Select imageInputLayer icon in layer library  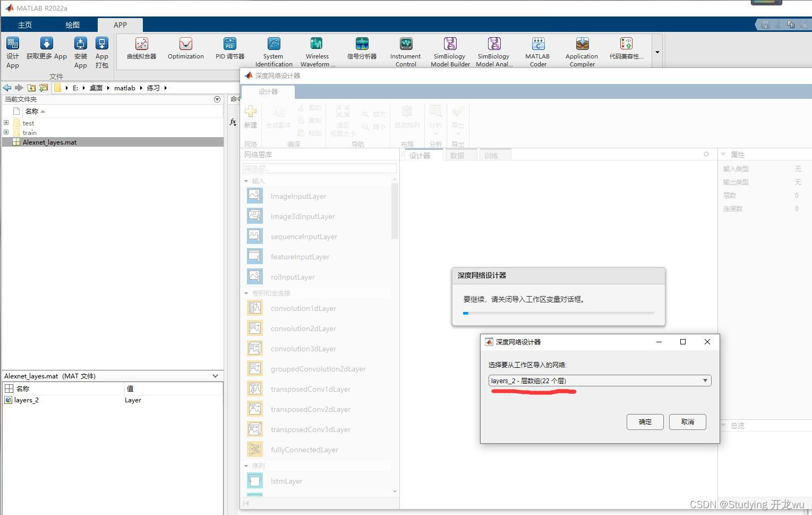(x=255, y=196)
